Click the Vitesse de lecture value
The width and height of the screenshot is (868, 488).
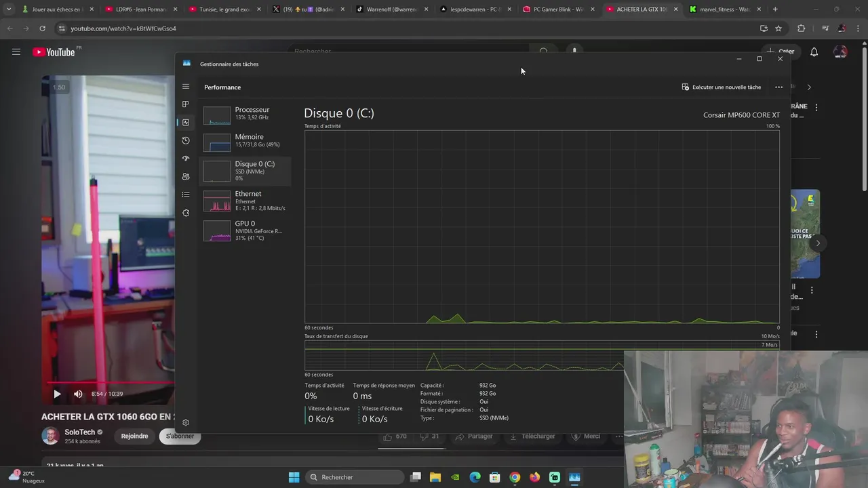click(321, 419)
